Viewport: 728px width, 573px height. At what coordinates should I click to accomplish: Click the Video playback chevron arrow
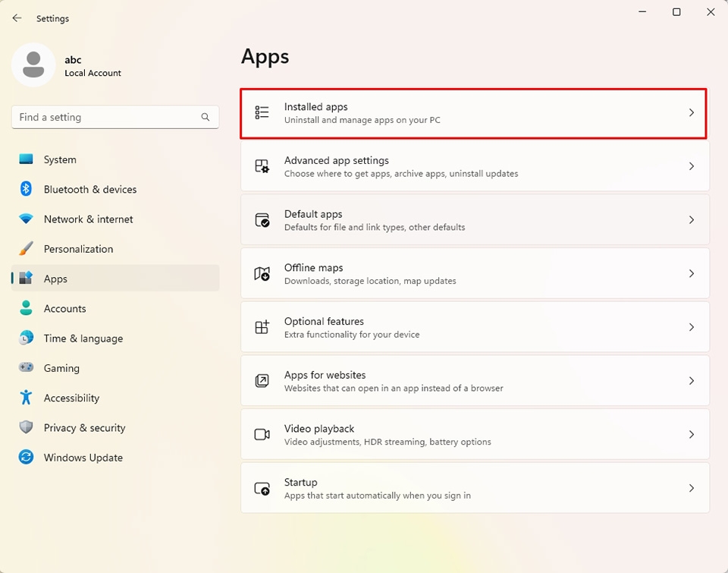(x=692, y=435)
